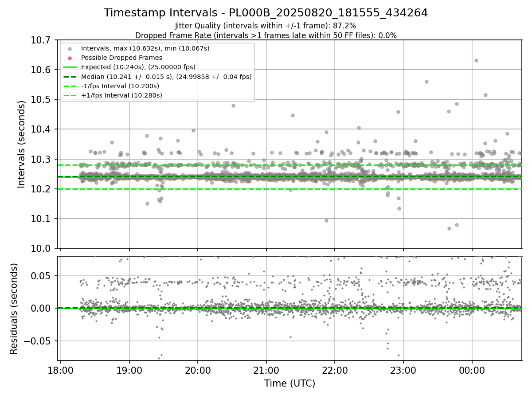Click legend text 'Possible Dropped Frames'
Viewport: 532px width, 399px height.
click(121, 58)
